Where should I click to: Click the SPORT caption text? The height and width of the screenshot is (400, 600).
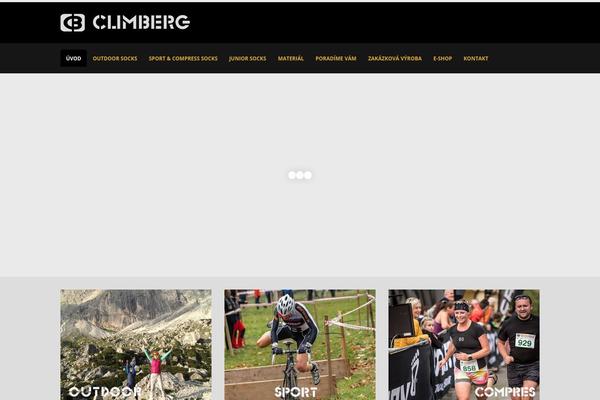click(x=296, y=392)
